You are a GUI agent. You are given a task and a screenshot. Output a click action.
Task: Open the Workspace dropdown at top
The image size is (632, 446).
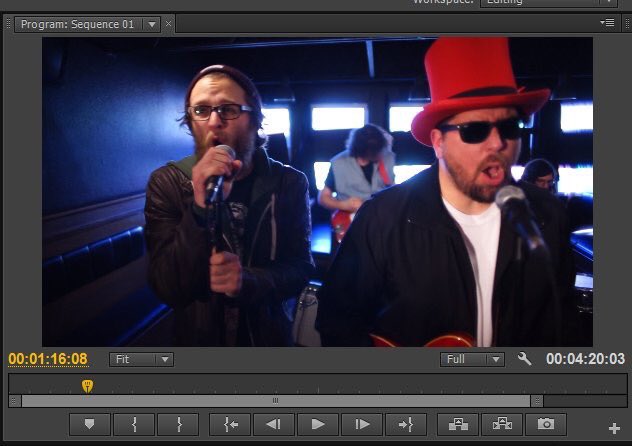549,3
